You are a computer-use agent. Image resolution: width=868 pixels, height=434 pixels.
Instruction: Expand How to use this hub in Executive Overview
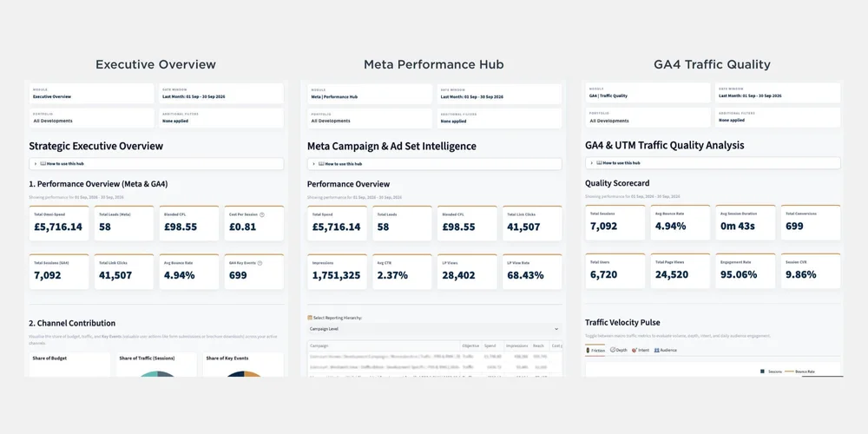click(156, 164)
